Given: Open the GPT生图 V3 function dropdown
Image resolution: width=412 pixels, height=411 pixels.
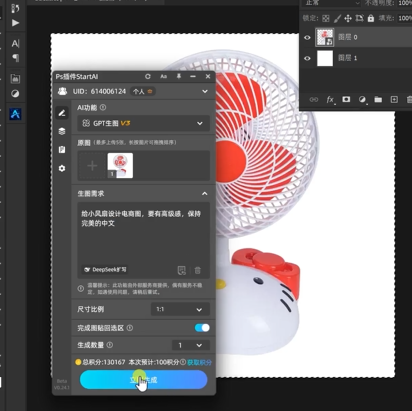Looking at the screenshot, I should coord(143,123).
